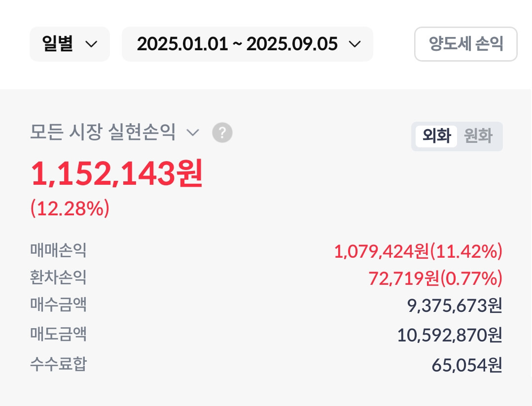The width and height of the screenshot is (532, 406).
Task: Click the chevron next to 일별
Action: coord(91,44)
